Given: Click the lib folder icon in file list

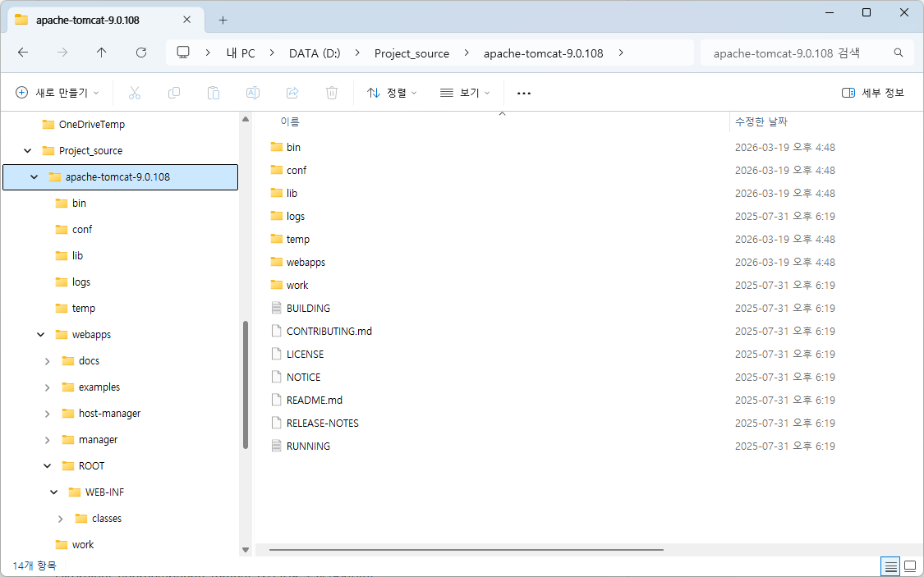Looking at the screenshot, I should pyautogui.click(x=277, y=193).
